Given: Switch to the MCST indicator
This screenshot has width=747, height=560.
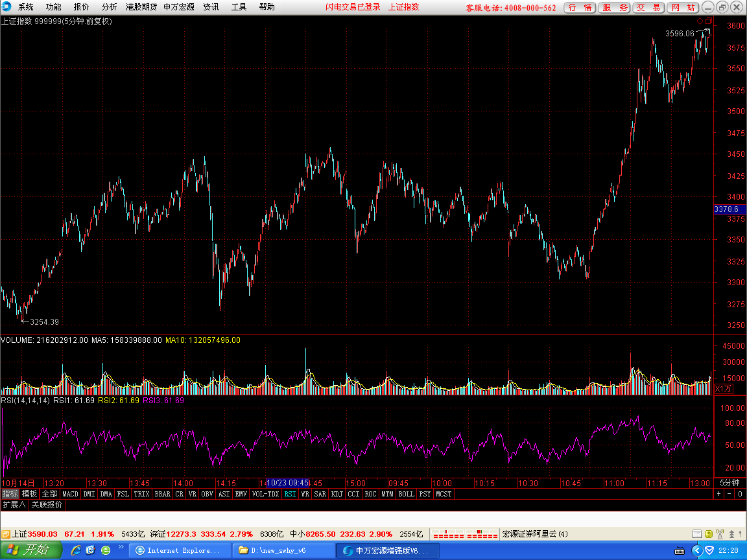Looking at the screenshot, I should tap(444, 494).
